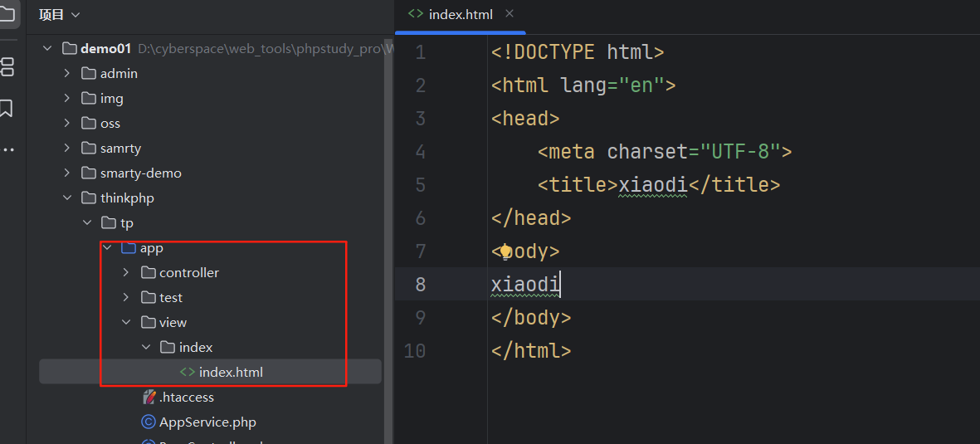Image resolution: width=980 pixels, height=444 pixels.
Task: Expand the samrty folder chevron
Action: [67, 149]
